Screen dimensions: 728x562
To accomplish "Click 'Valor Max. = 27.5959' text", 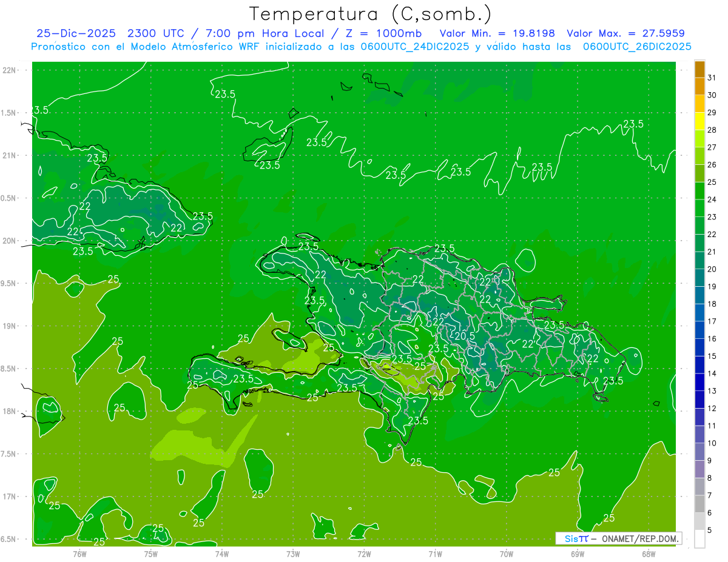I will coord(625,33).
